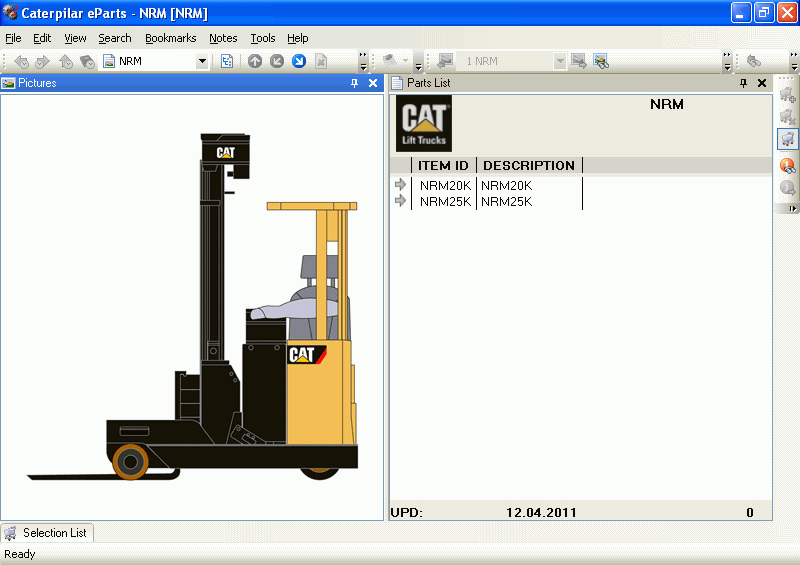
Task: Click the book history icon in toolbar
Action: (x=87, y=62)
